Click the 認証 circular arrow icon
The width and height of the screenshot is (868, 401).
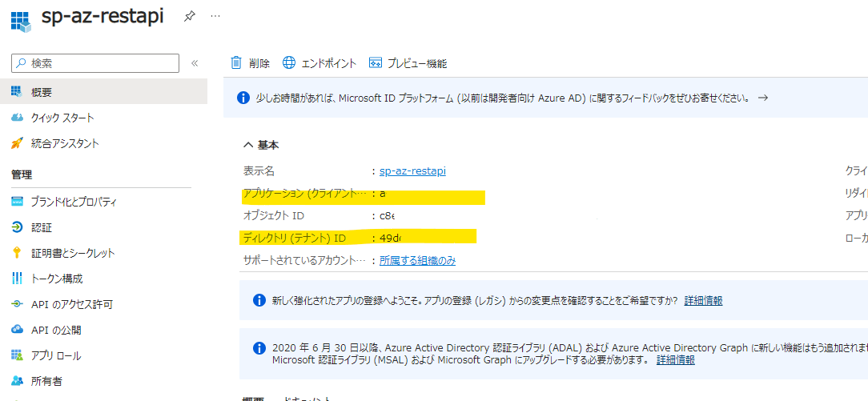coord(17,227)
